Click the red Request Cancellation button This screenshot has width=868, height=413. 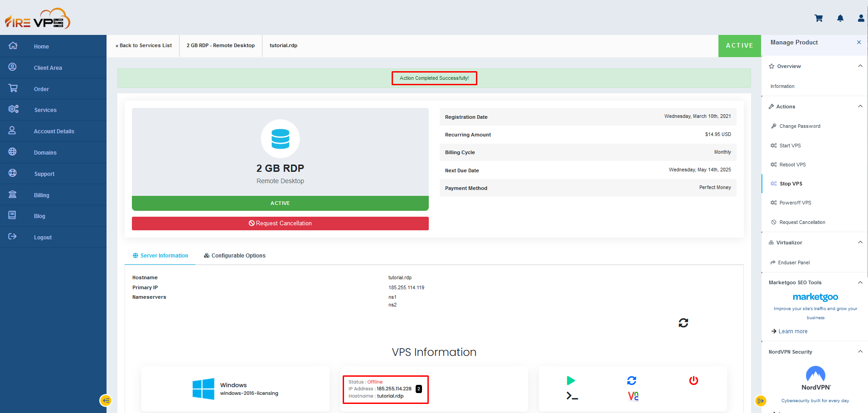(x=280, y=224)
